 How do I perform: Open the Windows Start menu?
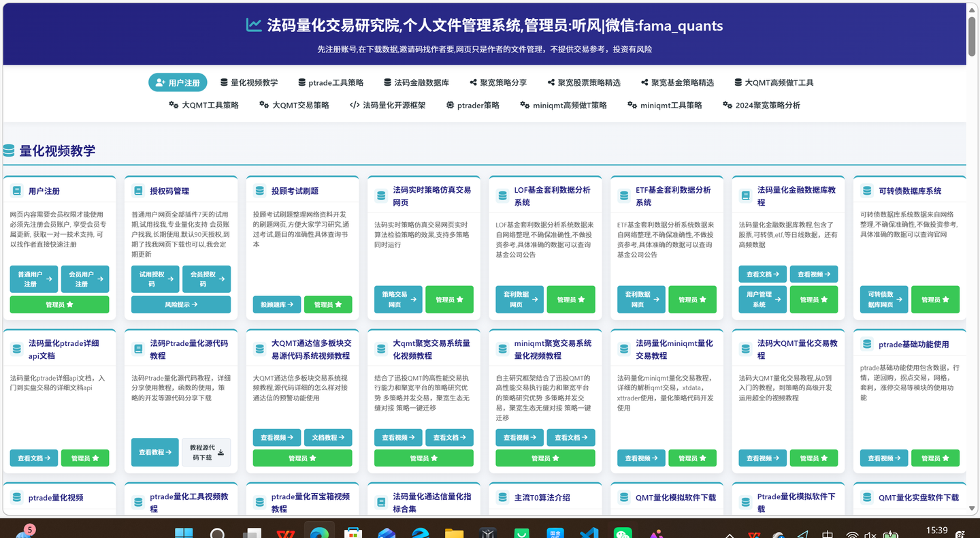[x=184, y=535]
